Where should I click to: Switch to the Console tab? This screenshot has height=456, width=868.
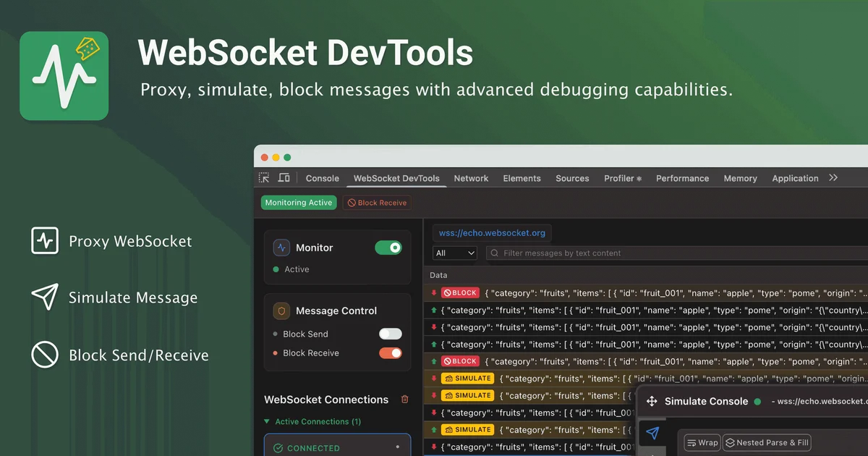[323, 178]
